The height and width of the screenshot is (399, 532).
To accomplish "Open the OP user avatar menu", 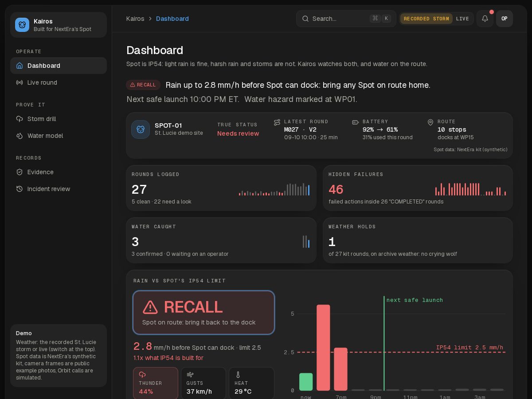I will pyautogui.click(x=505, y=19).
